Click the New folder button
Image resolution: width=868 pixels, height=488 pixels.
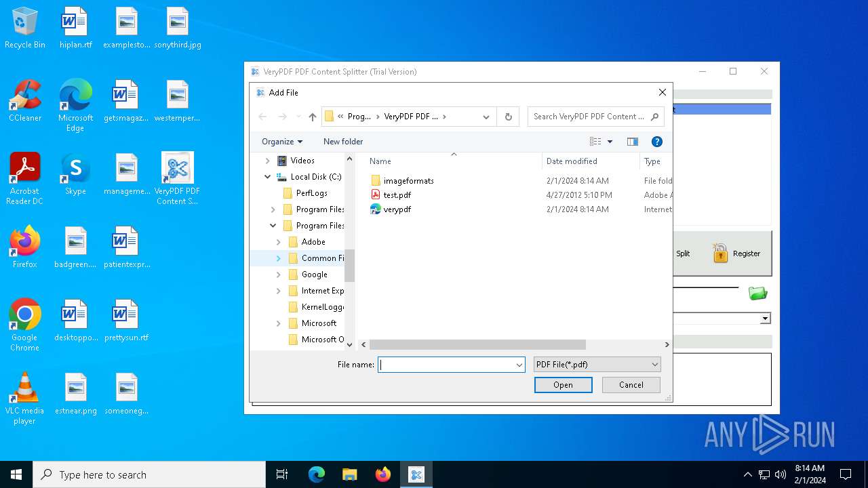click(x=343, y=142)
